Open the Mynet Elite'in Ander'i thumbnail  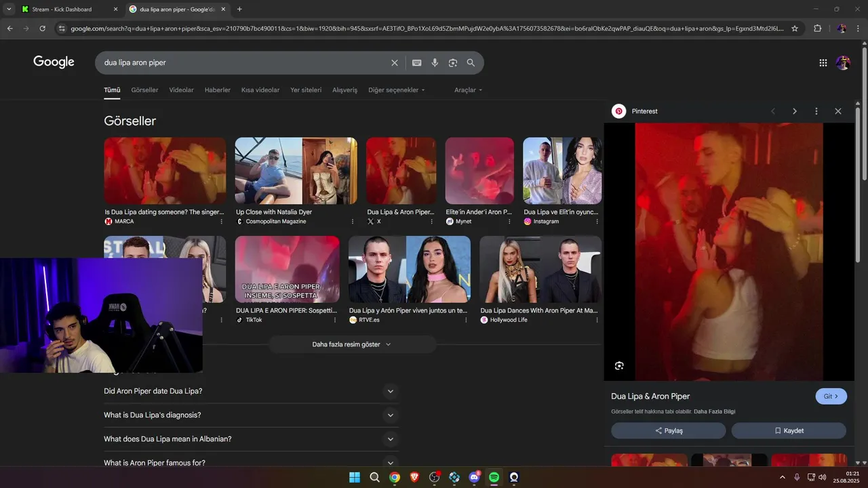[479, 171]
